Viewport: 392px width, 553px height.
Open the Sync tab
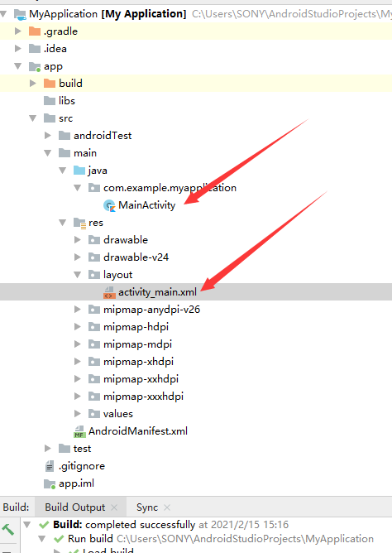(x=147, y=507)
